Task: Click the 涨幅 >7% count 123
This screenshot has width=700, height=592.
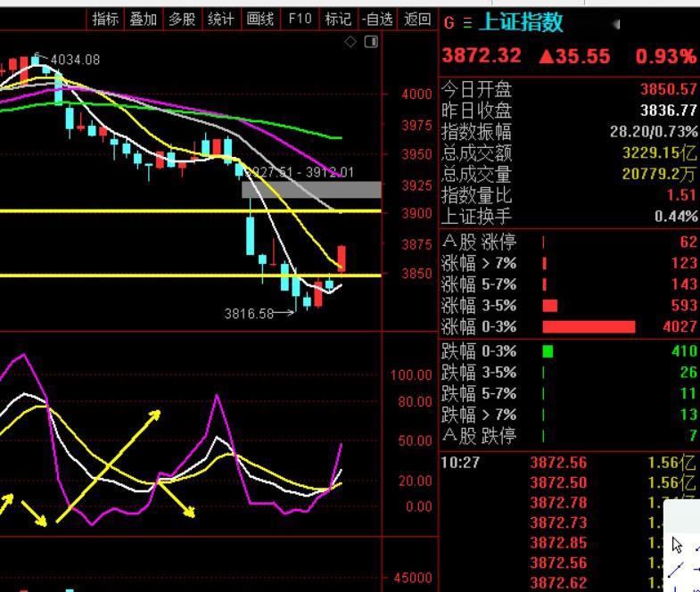Action: coord(684,263)
